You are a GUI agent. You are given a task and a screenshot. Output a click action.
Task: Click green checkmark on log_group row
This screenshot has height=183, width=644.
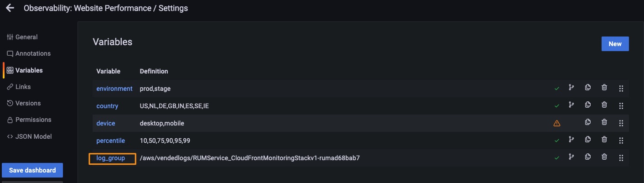coord(556,158)
